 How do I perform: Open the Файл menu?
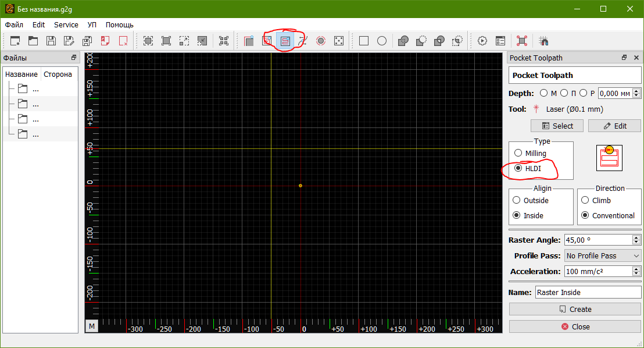click(14, 24)
